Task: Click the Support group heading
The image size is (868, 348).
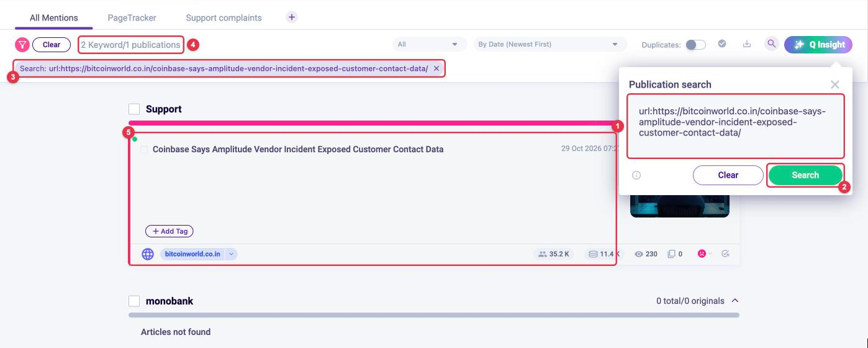Action: pyautogui.click(x=164, y=109)
